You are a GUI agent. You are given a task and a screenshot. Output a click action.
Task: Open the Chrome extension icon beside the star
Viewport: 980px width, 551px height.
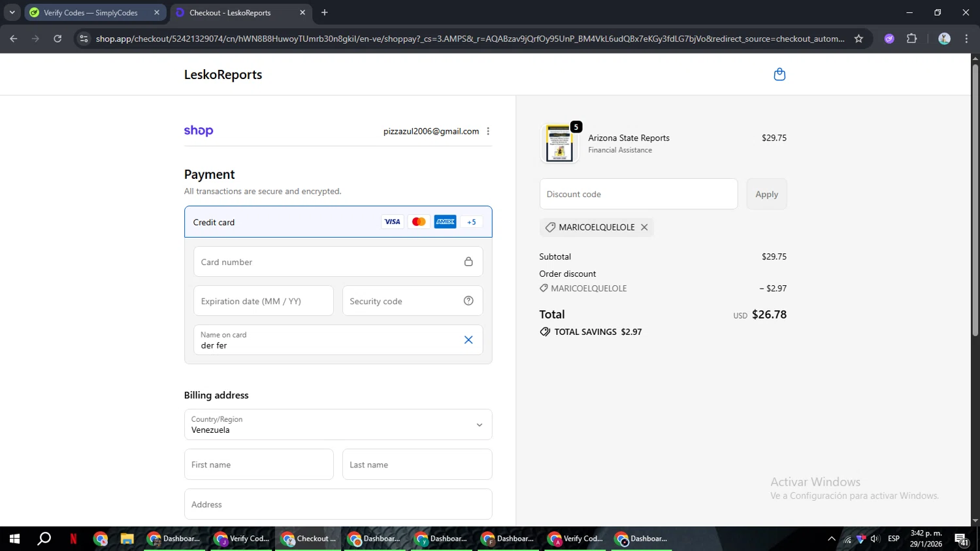point(889,39)
